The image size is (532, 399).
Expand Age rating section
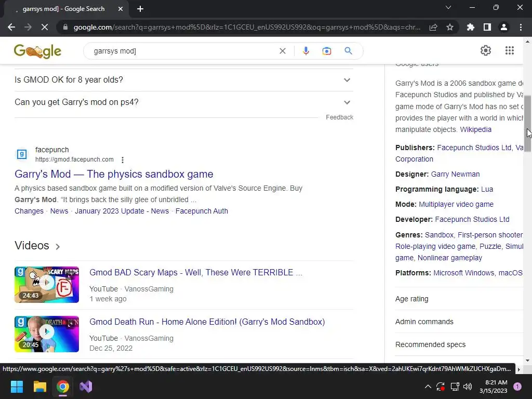point(459,299)
